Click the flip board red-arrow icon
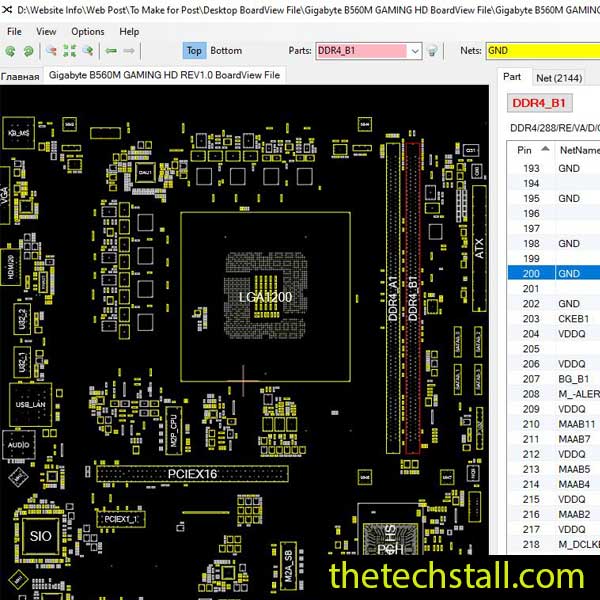 51,51
